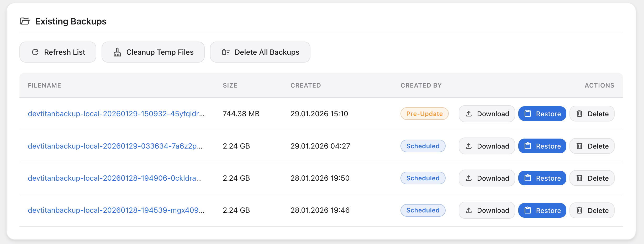Open the devtitanbackup-local-20260128-194906 filename link
This screenshot has height=244, width=644.
(115, 178)
